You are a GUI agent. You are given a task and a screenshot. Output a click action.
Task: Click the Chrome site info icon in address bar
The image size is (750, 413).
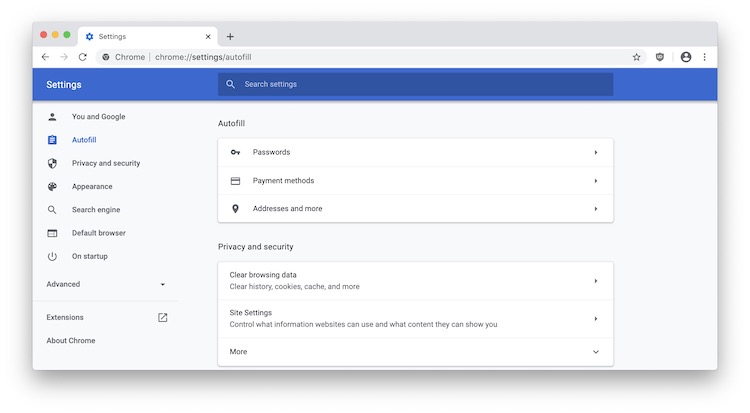click(106, 57)
